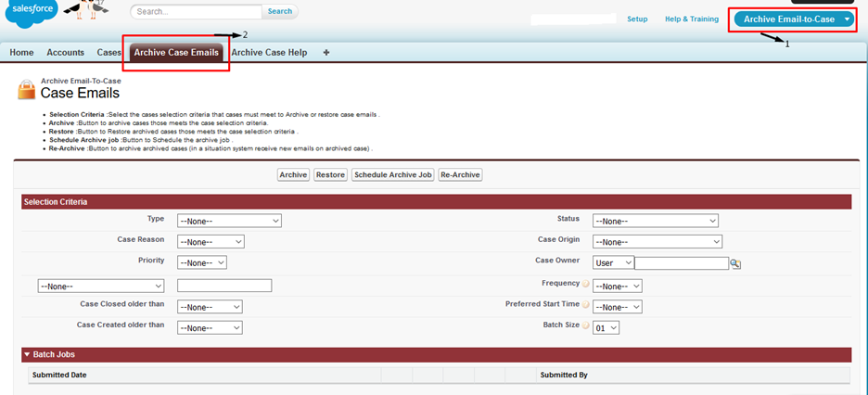Collapse the Batch Jobs section

pyautogui.click(x=27, y=354)
